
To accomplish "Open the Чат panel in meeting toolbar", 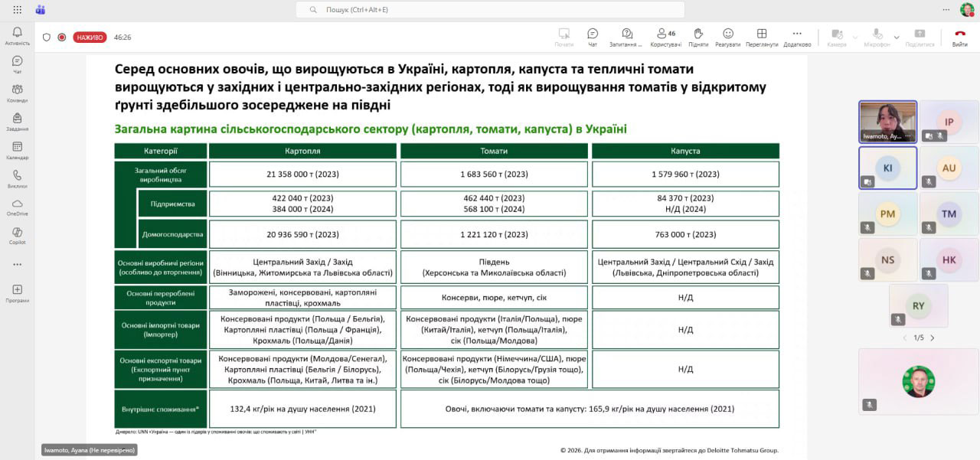I will pos(592,37).
